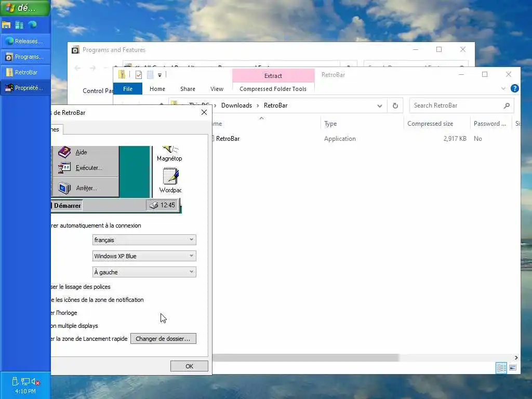Image resolution: width=532 pixels, height=399 pixels.
Task: Sort by Password column header
Action: tap(491, 124)
